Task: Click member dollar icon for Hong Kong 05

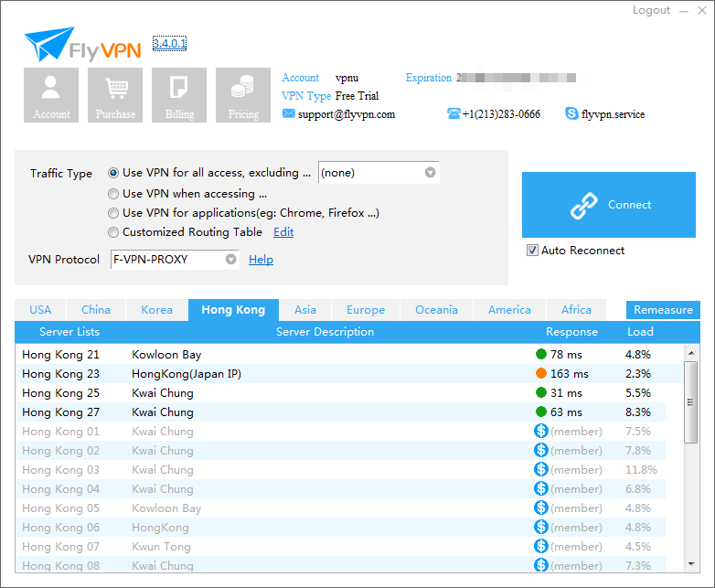Action: [x=540, y=508]
